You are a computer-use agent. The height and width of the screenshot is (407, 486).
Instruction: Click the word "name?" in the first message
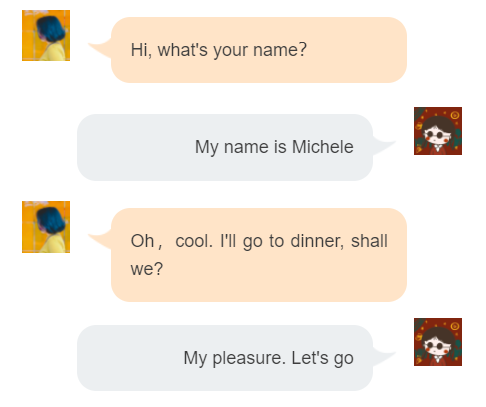[x=280, y=50]
